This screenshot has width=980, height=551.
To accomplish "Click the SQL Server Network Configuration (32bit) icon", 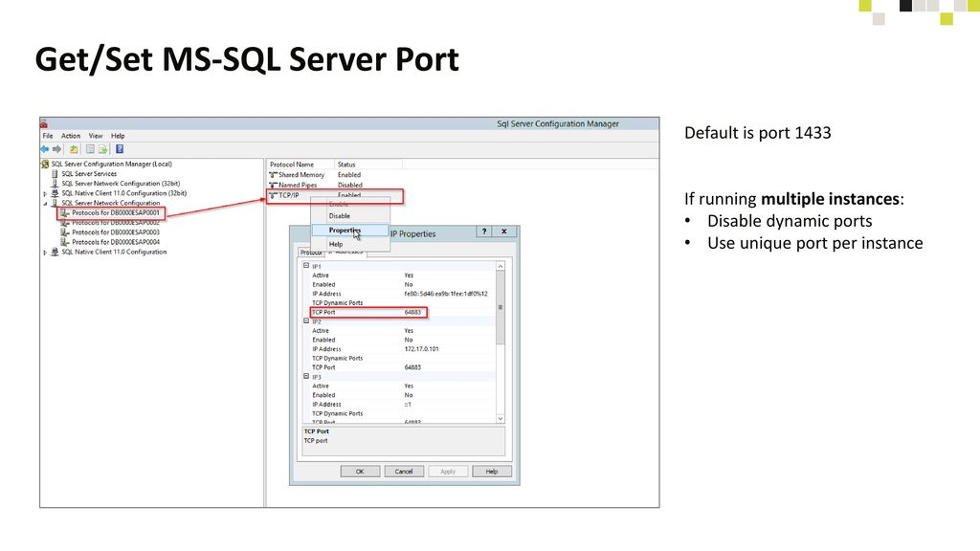I will click(55, 184).
